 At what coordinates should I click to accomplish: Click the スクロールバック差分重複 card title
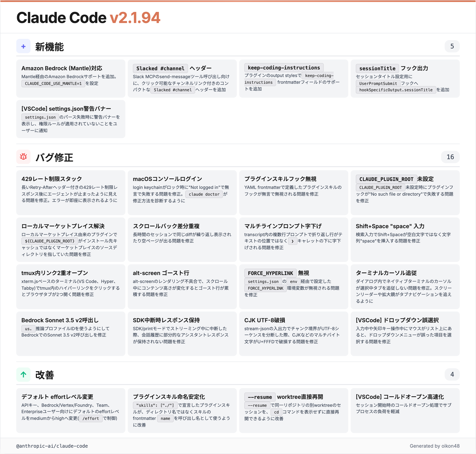coord(166,226)
